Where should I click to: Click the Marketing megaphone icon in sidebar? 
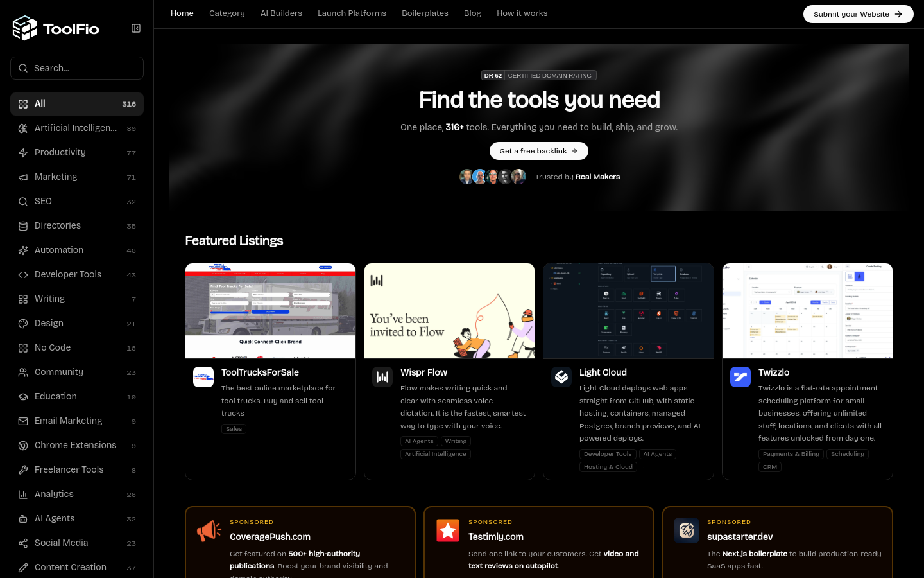[x=23, y=177]
